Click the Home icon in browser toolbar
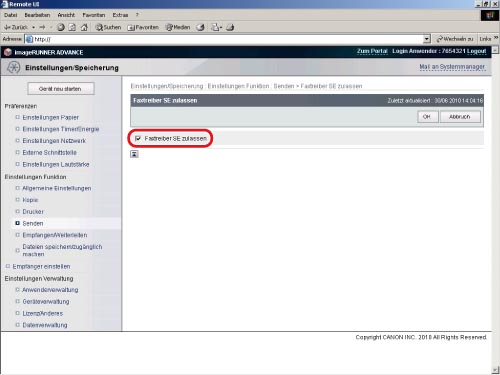 tap(84, 27)
